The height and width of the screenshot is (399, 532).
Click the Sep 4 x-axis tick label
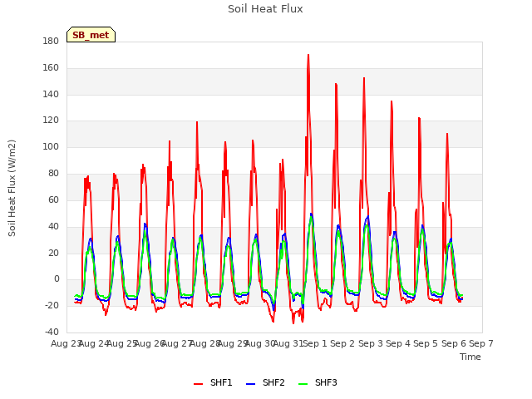pos(398,343)
